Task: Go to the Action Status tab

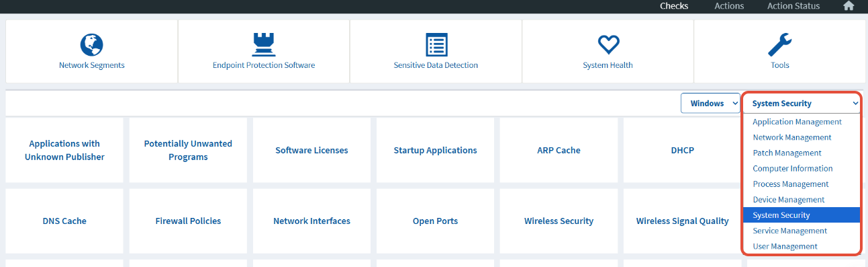Action: click(x=793, y=6)
